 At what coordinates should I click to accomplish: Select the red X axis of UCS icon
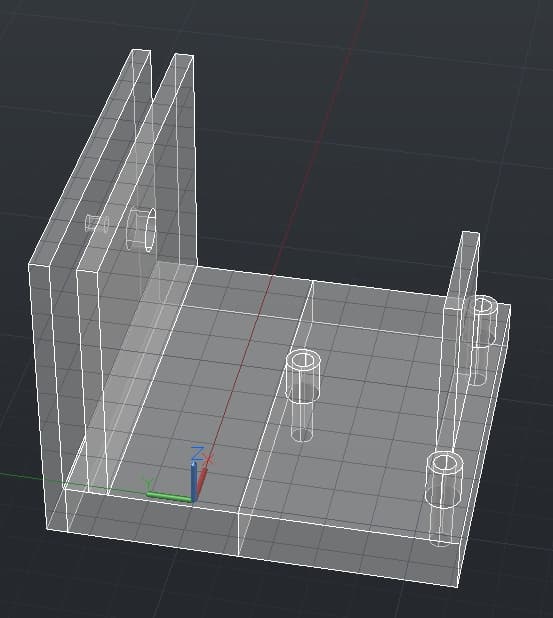click(x=202, y=482)
